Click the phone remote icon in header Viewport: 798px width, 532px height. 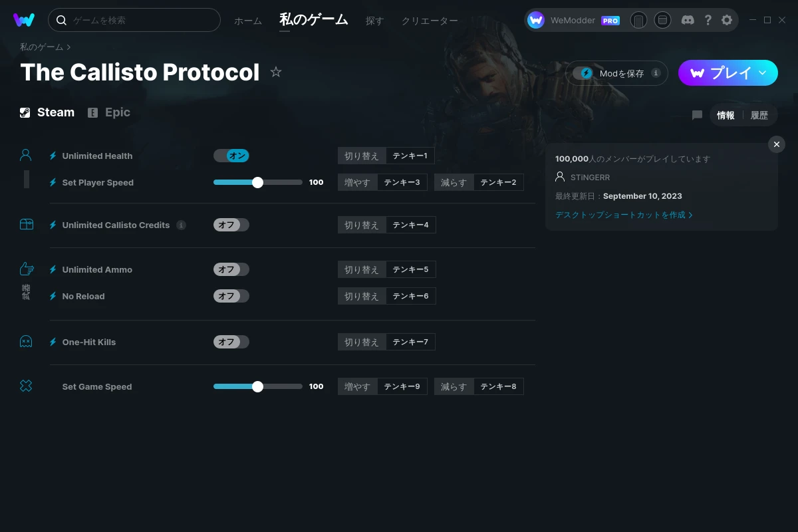638,20
